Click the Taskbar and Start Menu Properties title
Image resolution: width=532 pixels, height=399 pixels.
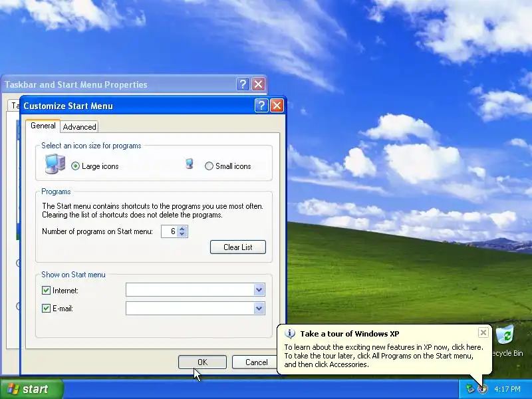point(76,84)
